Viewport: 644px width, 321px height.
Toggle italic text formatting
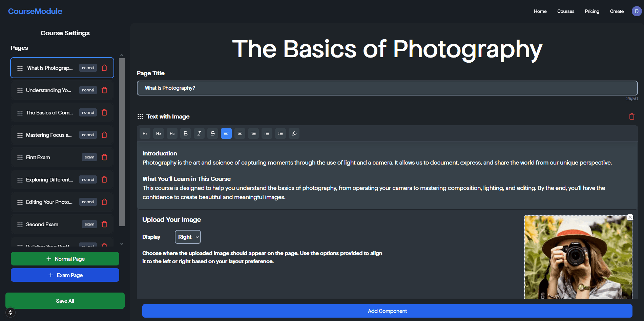[199, 133]
